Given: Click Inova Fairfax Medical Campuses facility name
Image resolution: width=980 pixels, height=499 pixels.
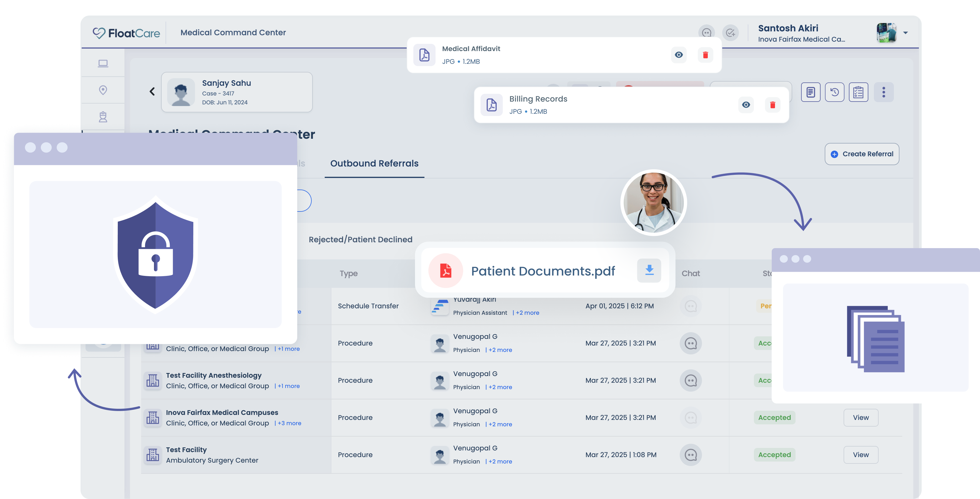Looking at the screenshot, I should pos(222,413).
